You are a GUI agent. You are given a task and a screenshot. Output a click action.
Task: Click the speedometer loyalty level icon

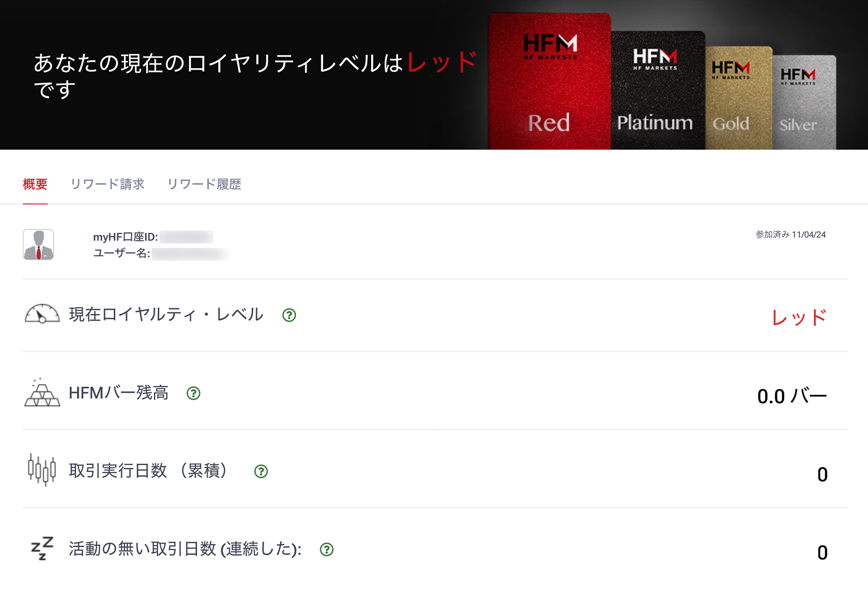(42, 314)
